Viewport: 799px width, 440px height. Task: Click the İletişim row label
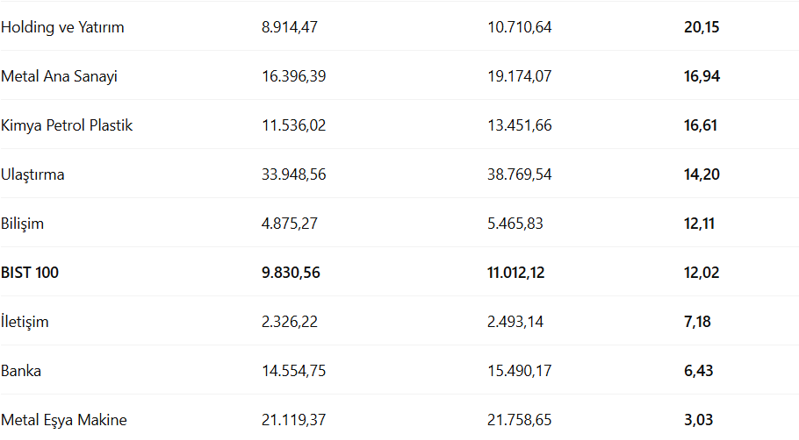click(25, 322)
